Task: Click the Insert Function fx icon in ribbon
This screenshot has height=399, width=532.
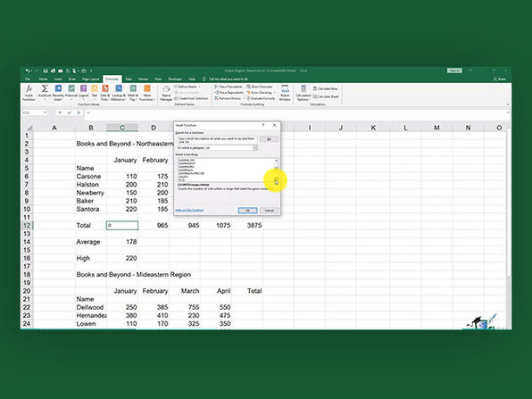Action: click(29, 92)
